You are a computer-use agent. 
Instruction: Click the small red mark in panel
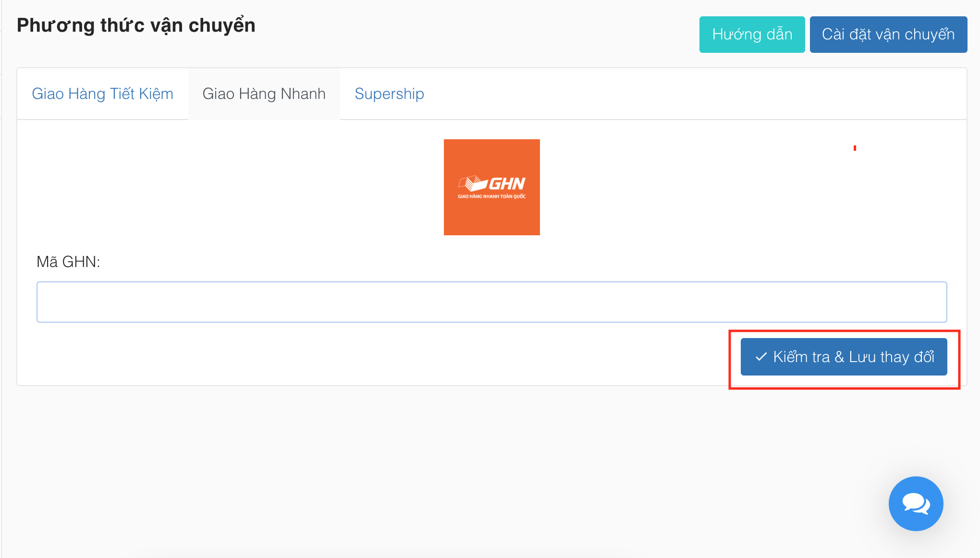(x=855, y=148)
